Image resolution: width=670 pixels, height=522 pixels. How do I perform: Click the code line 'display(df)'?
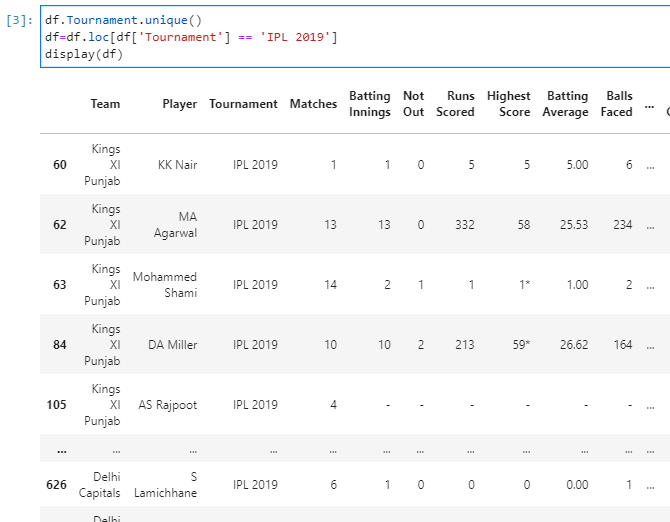point(84,54)
